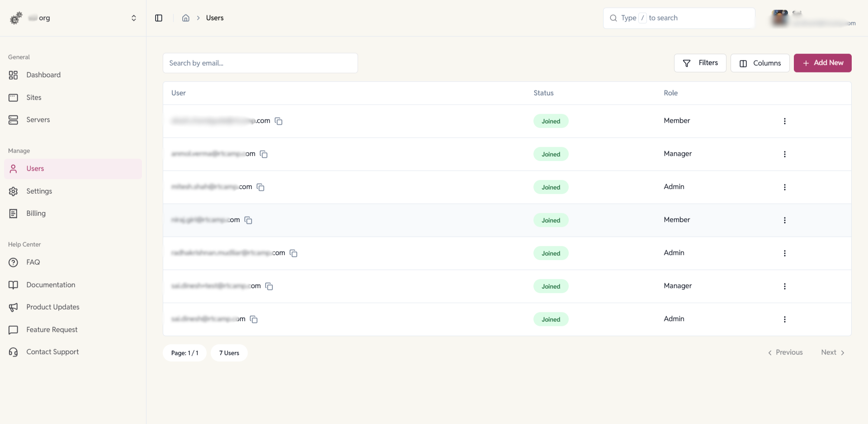Open the Contact Support headset icon
Image resolution: width=868 pixels, height=424 pixels.
point(13,352)
